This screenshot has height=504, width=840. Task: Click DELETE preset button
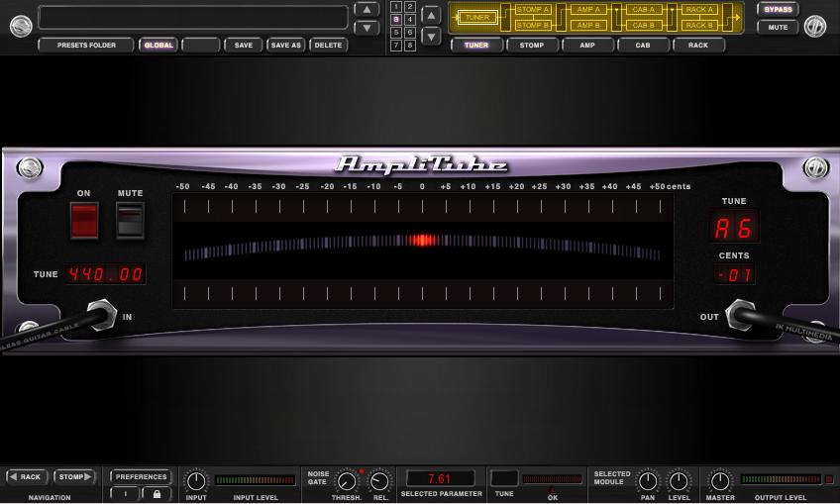tap(329, 45)
